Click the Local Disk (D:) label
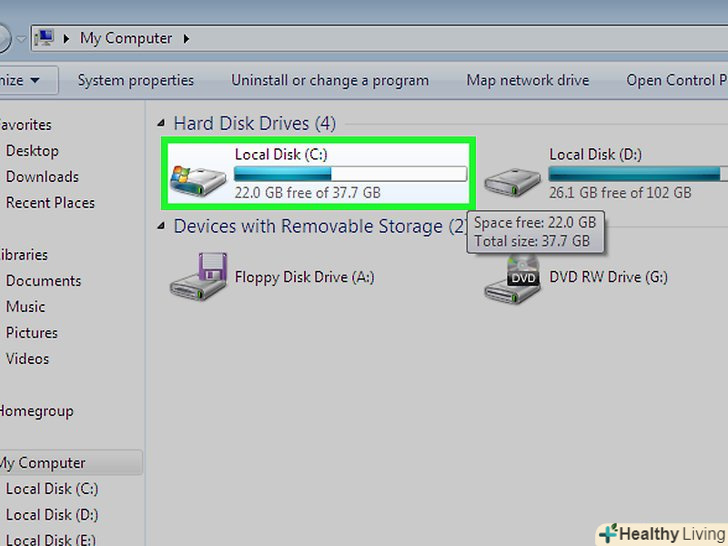Viewport: 728px width, 546px height. click(x=596, y=154)
